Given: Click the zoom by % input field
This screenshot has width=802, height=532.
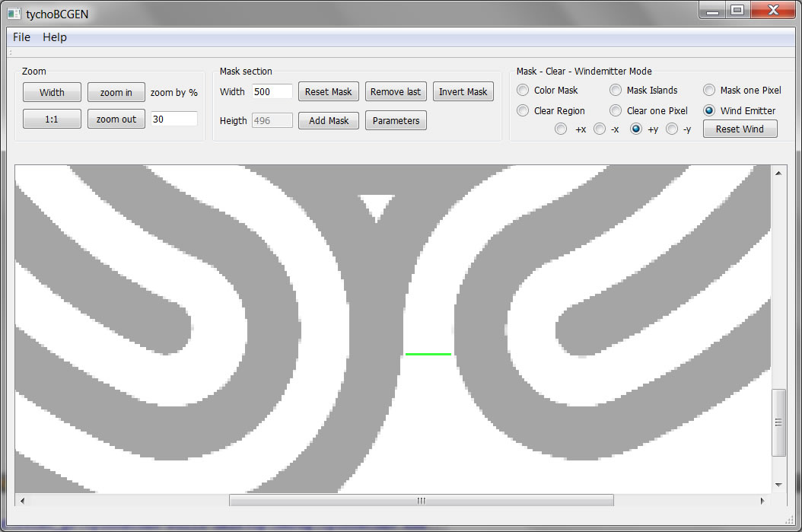Looking at the screenshot, I should coord(173,119).
